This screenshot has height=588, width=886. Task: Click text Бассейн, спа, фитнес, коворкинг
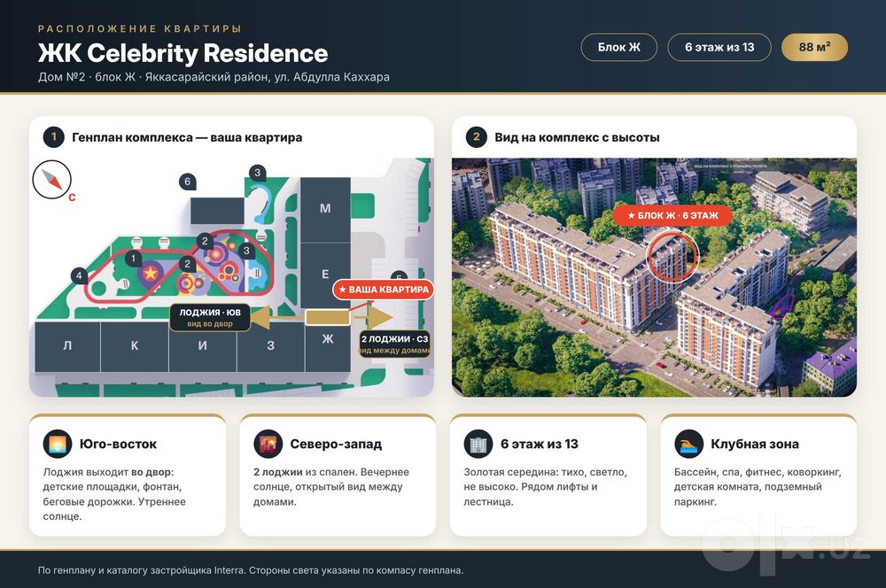(758, 472)
